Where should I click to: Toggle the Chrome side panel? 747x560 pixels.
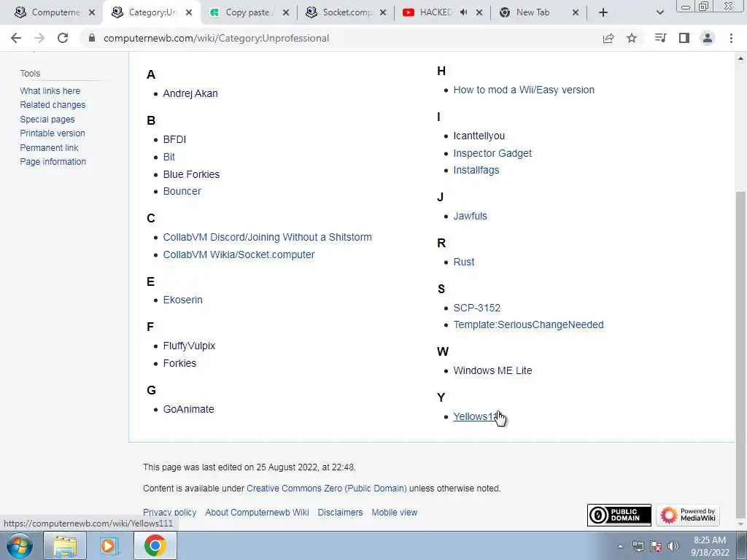pos(684,38)
